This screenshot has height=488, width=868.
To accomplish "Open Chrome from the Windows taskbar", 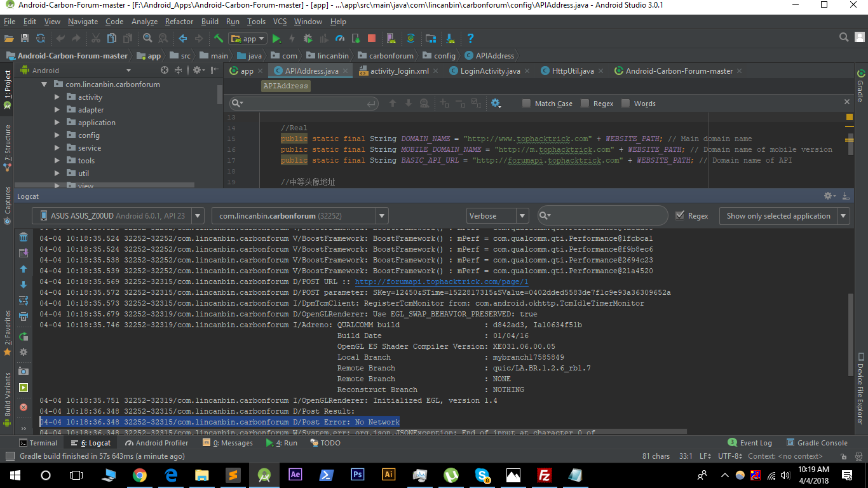I will pos(140,475).
